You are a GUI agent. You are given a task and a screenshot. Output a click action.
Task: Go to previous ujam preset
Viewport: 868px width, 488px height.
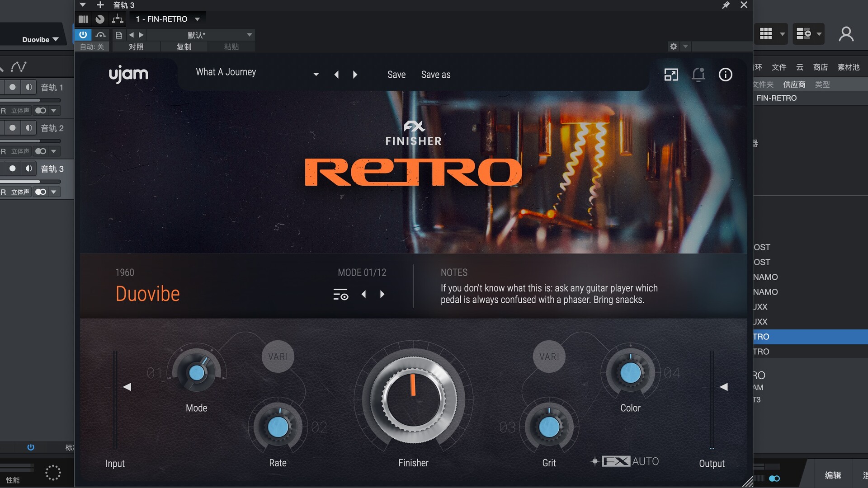[x=336, y=75]
